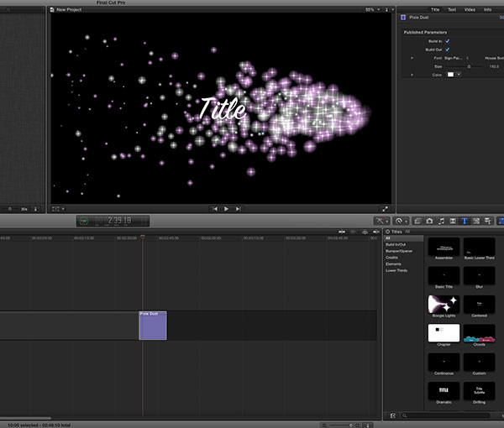
Task: Click the browser sidebar toggle icon at bottom
Action: pos(393,415)
